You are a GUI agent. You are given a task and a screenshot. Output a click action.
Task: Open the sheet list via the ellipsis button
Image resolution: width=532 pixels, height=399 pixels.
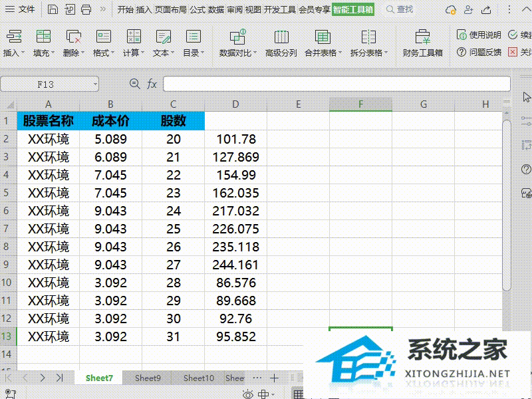coord(257,378)
